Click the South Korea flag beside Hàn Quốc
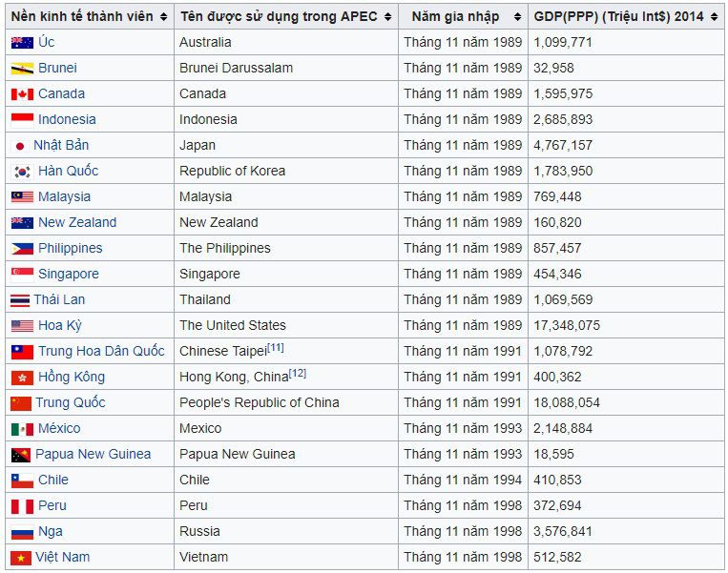Viewport: 728px width, 573px height. point(22,172)
